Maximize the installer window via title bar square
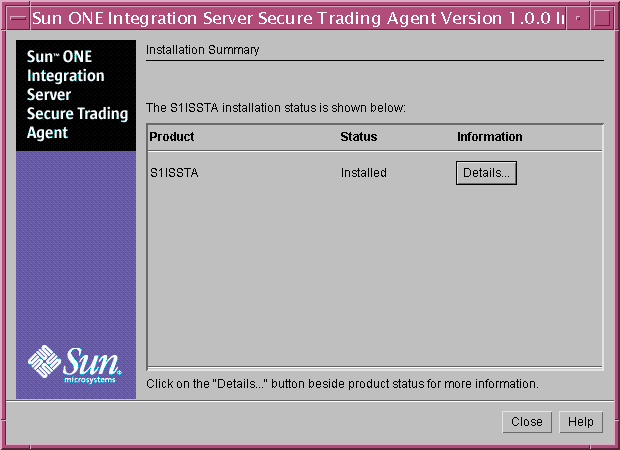 (x=602, y=18)
